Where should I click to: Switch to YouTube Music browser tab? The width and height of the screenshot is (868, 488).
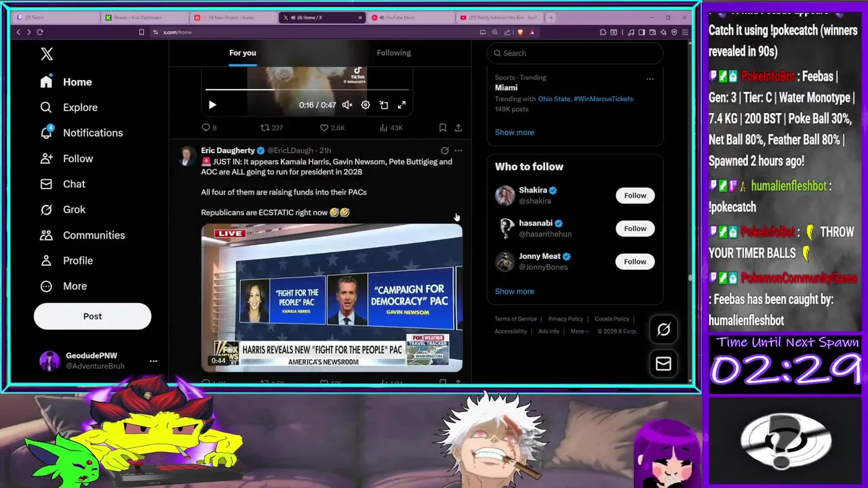410,18
